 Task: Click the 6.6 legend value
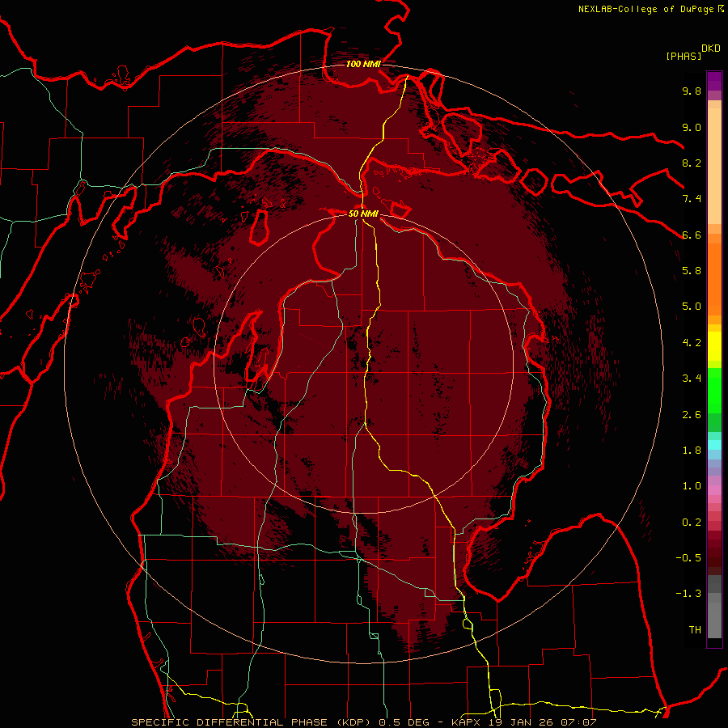pos(692,235)
